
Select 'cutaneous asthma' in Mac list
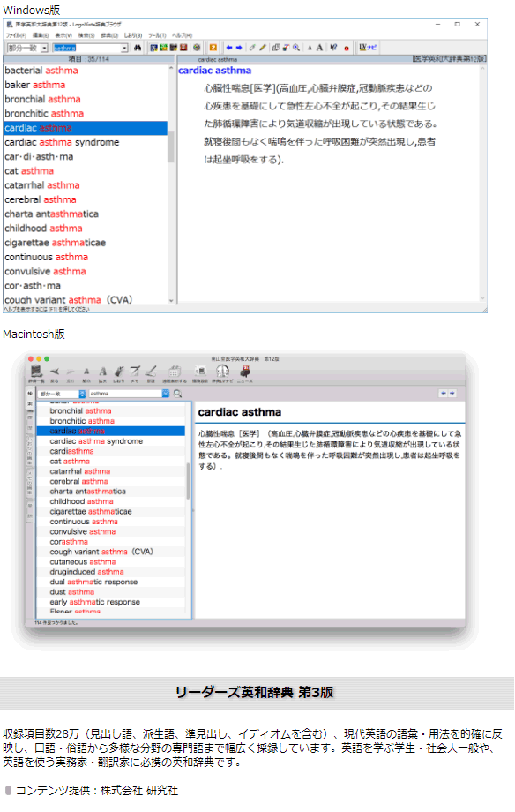(x=83, y=562)
